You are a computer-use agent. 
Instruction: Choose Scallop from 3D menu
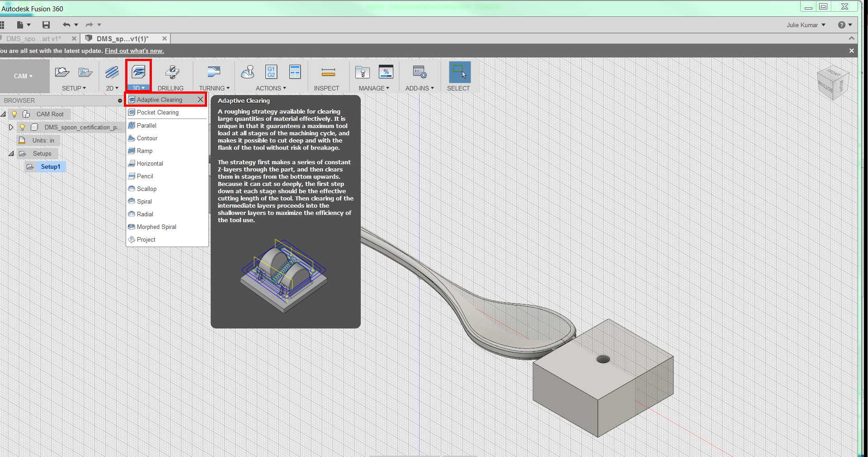[167, 189]
